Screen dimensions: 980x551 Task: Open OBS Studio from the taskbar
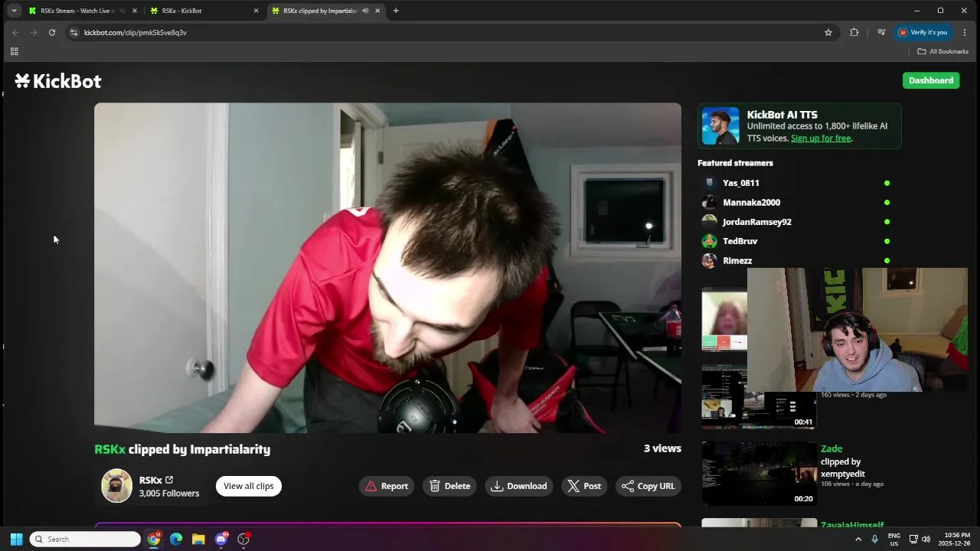243,539
